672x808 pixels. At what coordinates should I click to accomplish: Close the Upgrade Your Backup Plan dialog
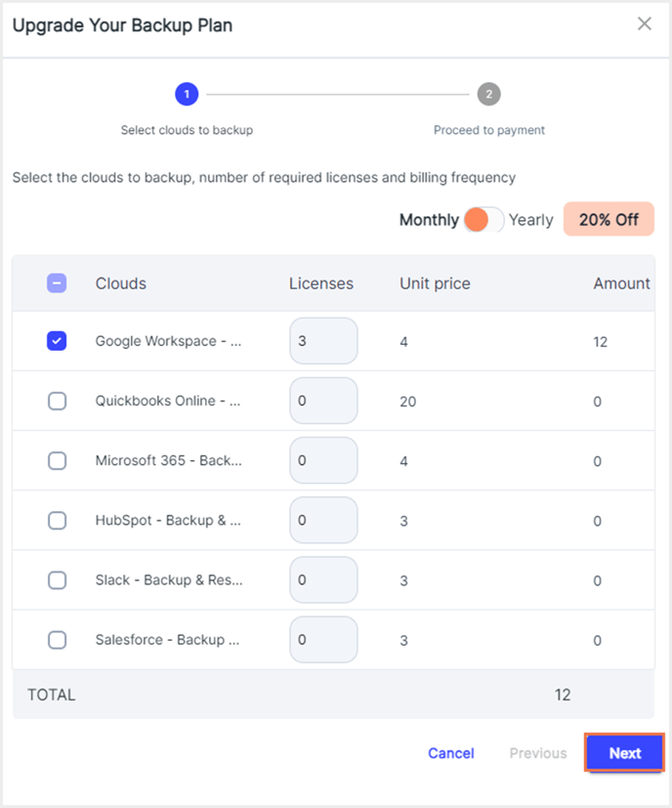coord(645,24)
